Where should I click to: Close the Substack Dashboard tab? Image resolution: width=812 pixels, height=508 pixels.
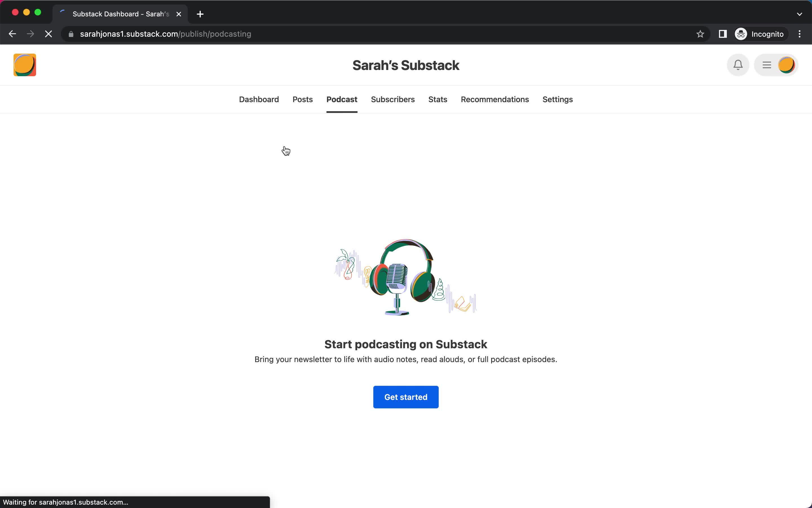179,14
